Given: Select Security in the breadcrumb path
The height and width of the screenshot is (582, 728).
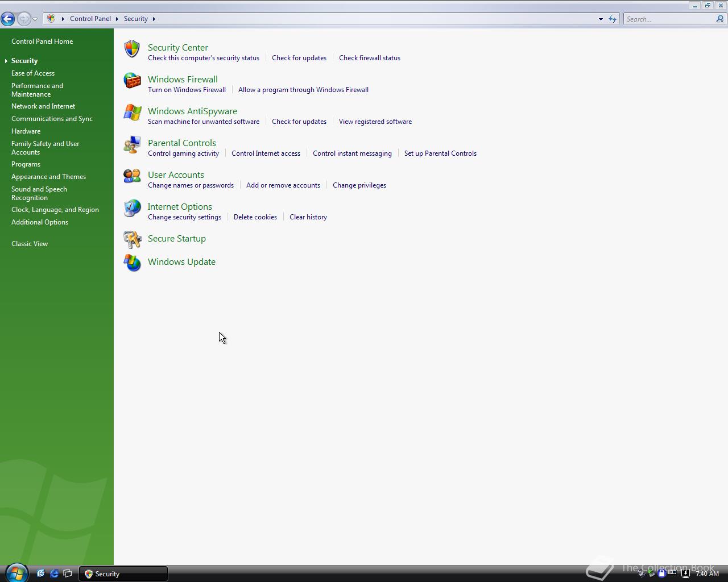Looking at the screenshot, I should (x=136, y=19).
